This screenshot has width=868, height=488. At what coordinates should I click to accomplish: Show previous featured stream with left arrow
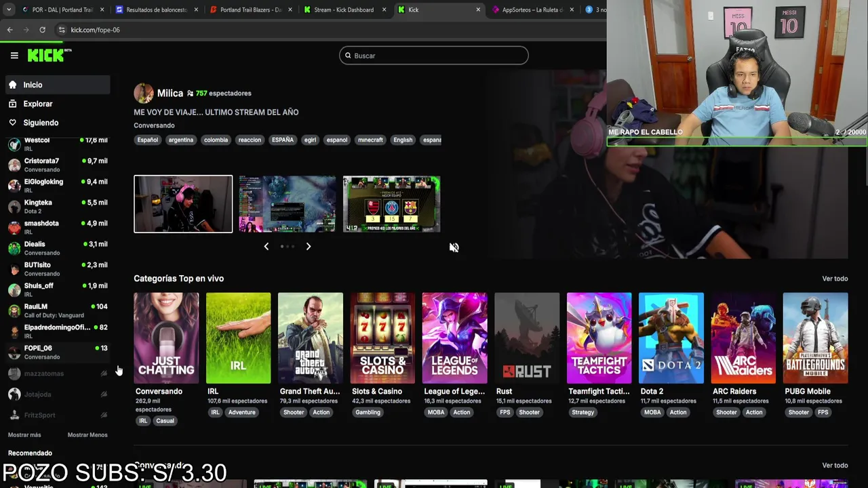coord(266,247)
